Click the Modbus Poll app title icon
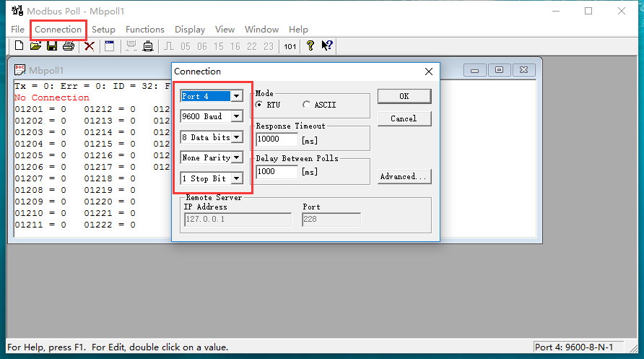Image resolution: width=644 pixels, height=359 pixels. coord(17,10)
